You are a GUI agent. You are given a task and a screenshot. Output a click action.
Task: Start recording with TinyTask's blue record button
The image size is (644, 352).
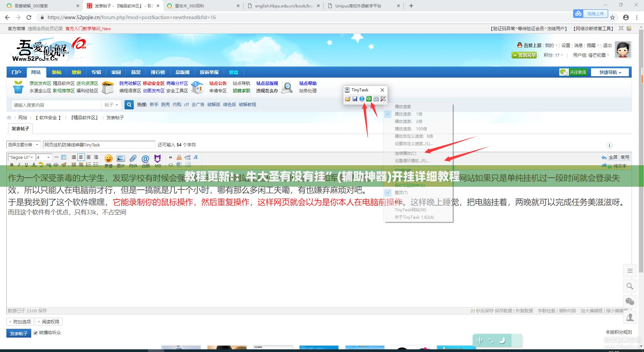click(x=362, y=99)
